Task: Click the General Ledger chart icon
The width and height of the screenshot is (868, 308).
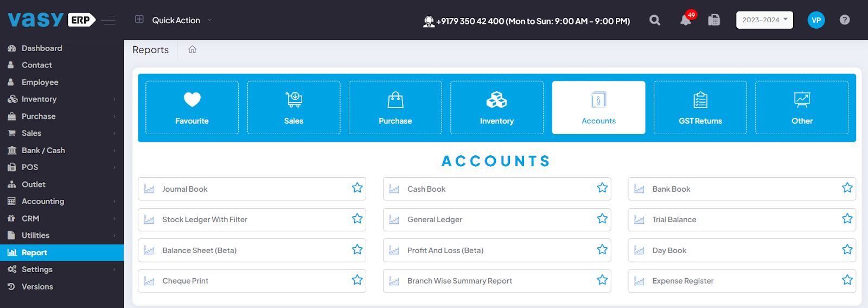Action: click(x=394, y=219)
